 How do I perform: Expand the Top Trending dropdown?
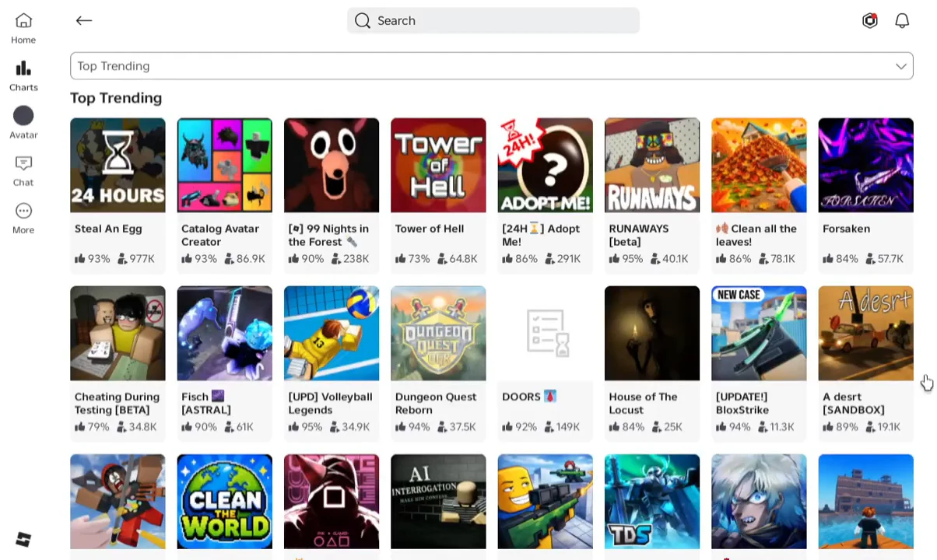(492, 66)
